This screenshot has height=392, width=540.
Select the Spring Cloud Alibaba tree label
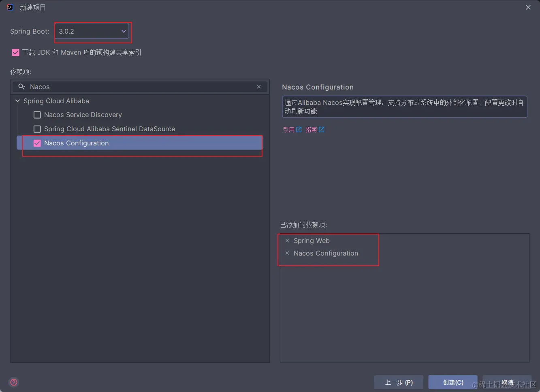click(56, 101)
